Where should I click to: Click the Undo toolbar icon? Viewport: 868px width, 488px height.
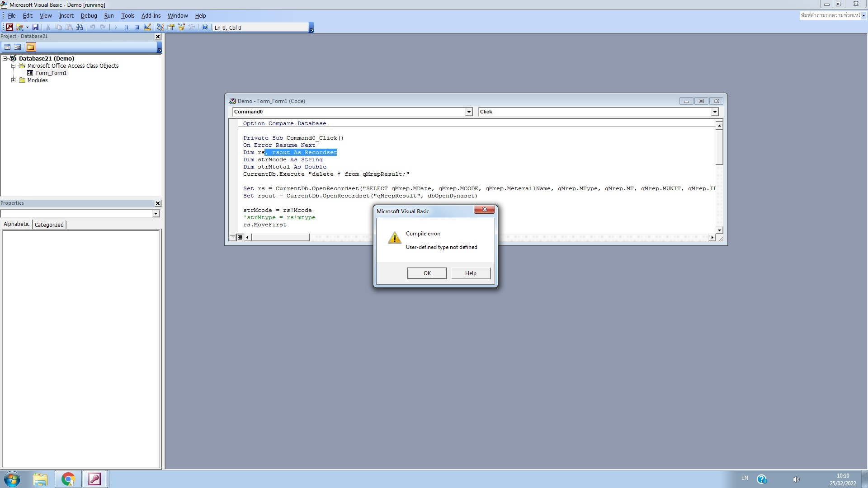coord(92,28)
